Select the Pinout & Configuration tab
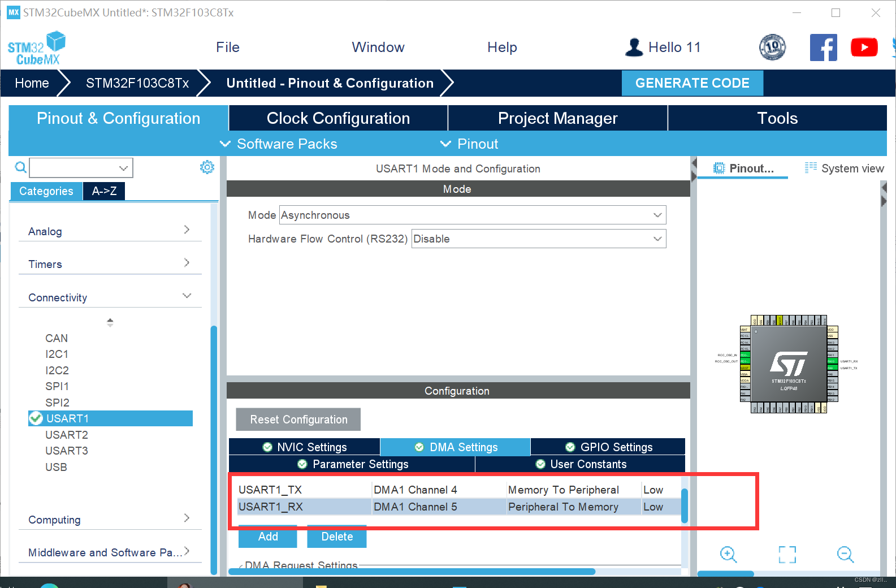The image size is (896, 588). (118, 118)
